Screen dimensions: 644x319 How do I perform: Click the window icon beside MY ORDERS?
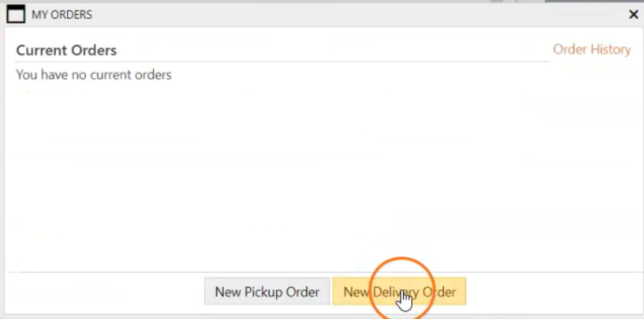point(16,14)
